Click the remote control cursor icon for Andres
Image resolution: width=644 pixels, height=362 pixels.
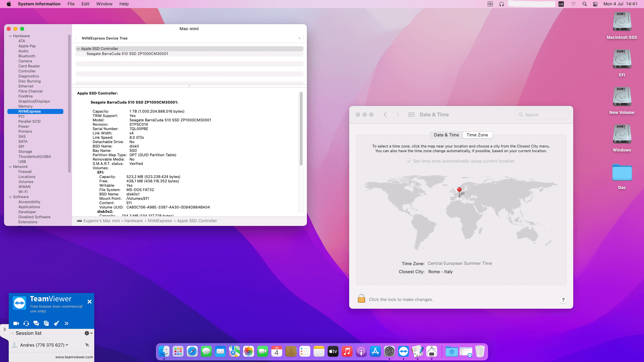(x=87, y=345)
